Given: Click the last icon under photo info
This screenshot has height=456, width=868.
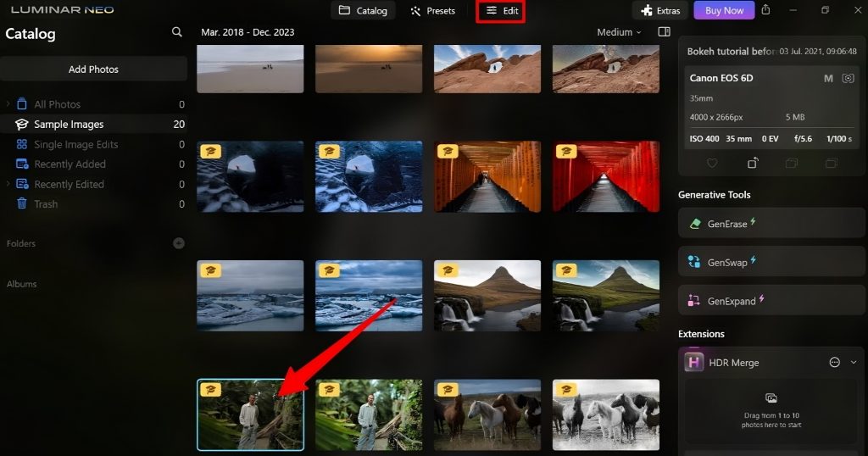Looking at the screenshot, I should 831,163.
